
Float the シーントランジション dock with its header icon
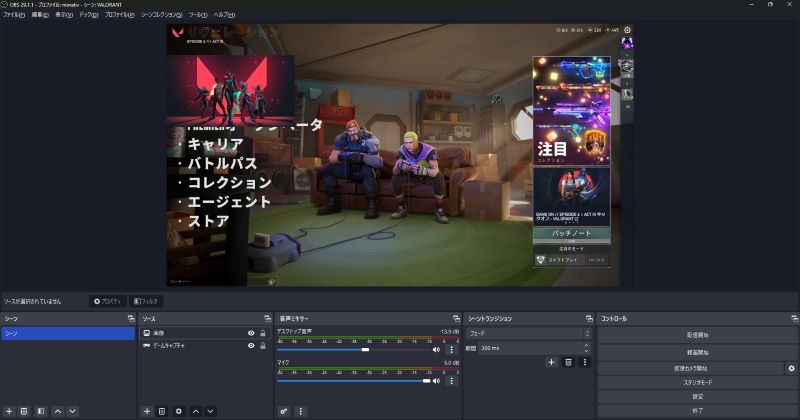[x=589, y=318]
